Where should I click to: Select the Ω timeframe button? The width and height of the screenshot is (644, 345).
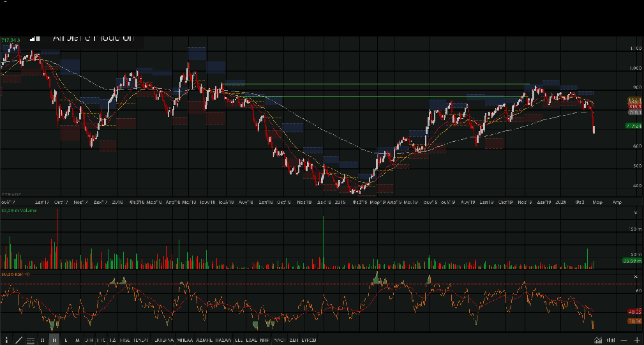43,340
